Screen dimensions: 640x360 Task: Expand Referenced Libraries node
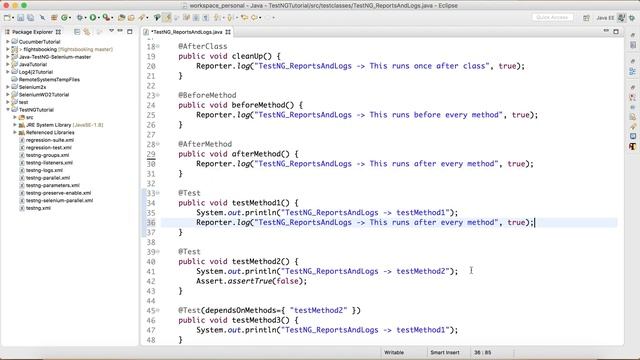[x=15, y=132]
